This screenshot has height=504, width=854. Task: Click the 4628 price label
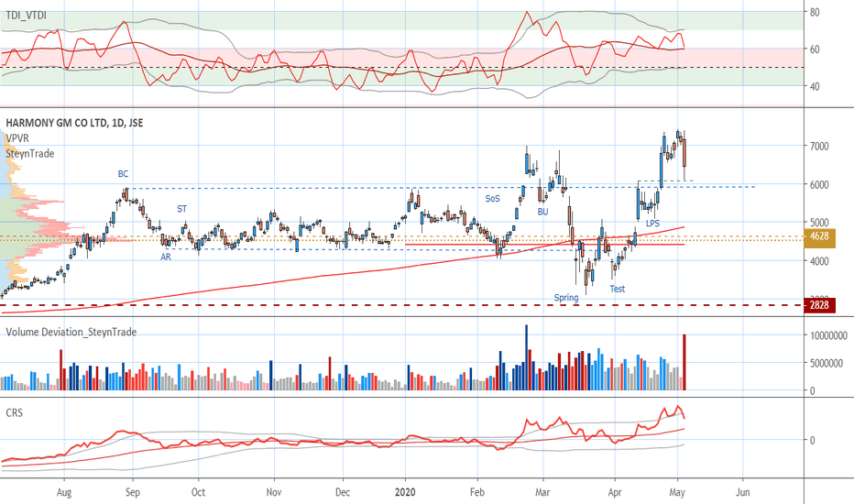[820, 236]
